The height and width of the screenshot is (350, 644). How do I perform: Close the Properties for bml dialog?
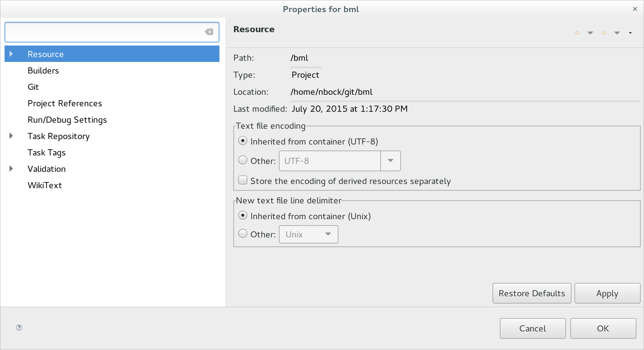[635, 9]
